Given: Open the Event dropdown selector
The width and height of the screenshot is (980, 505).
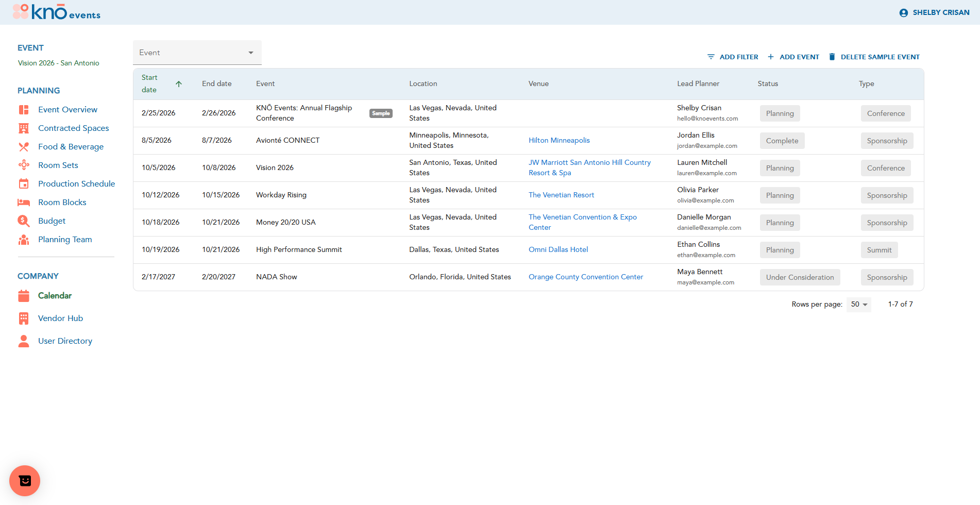Looking at the screenshot, I should click(x=197, y=53).
